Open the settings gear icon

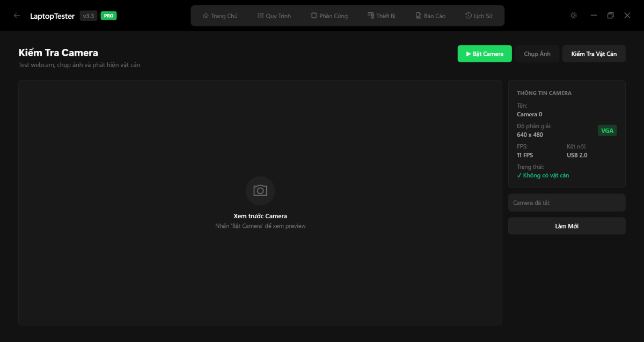click(573, 16)
